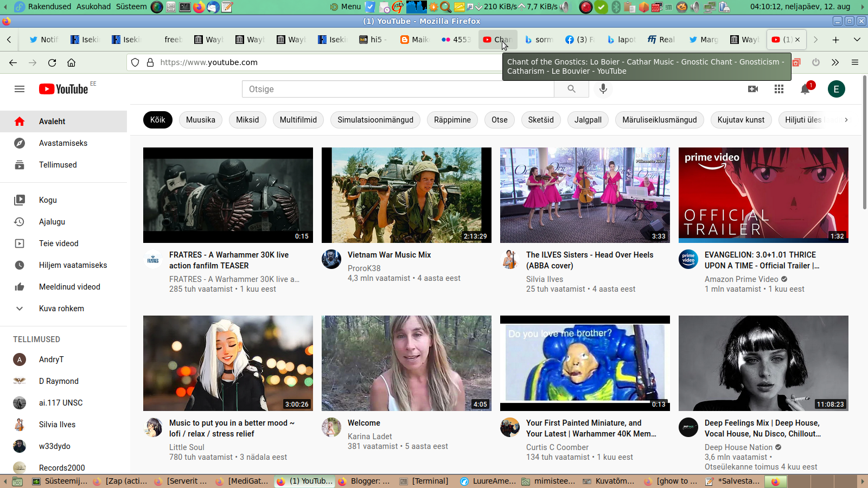Open the YouTube apps grid
Viewport: 868px width, 488px height.
pos(779,89)
